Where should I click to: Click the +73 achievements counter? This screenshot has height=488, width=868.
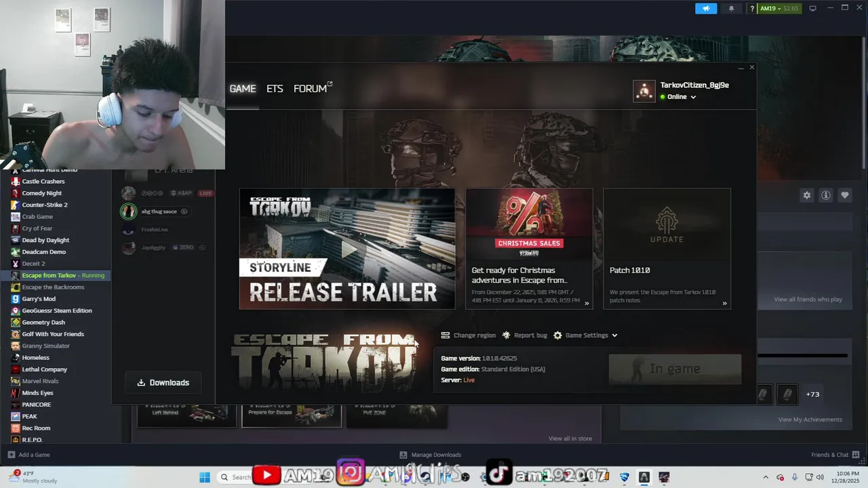pyautogui.click(x=812, y=394)
